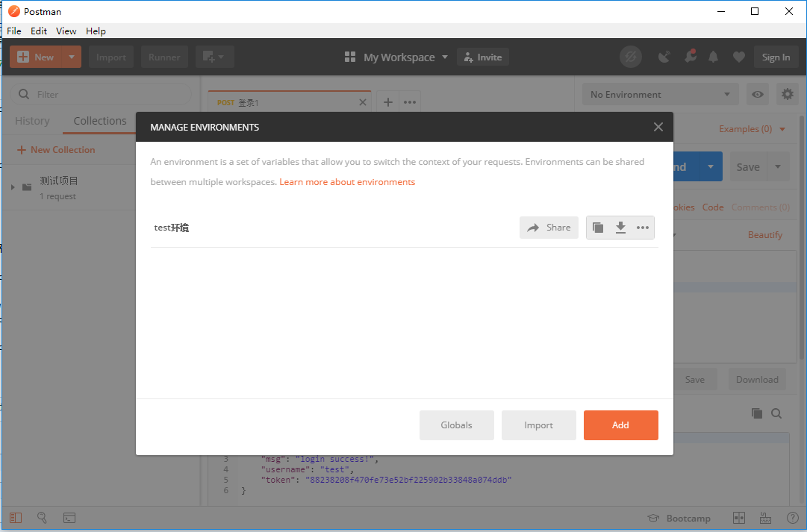
Task: Click the Import toolbar button
Action: click(110, 57)
